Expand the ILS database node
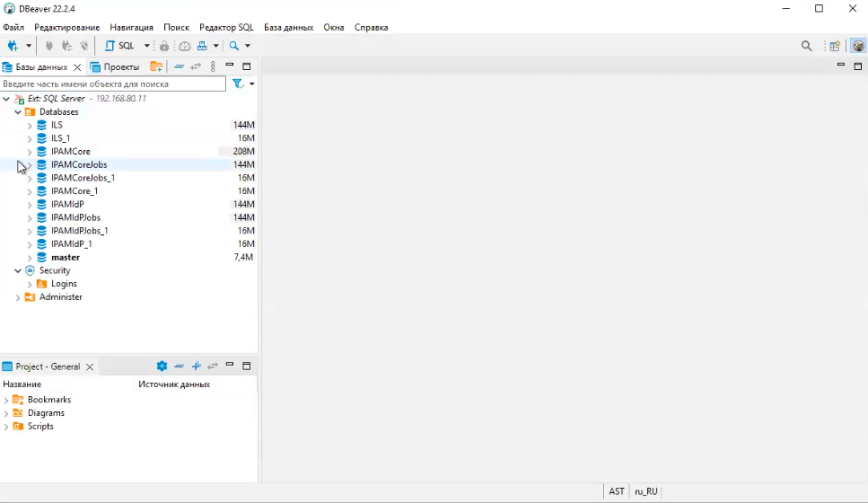This screenshot has height=503, width=868. click(x=30, y=125)
